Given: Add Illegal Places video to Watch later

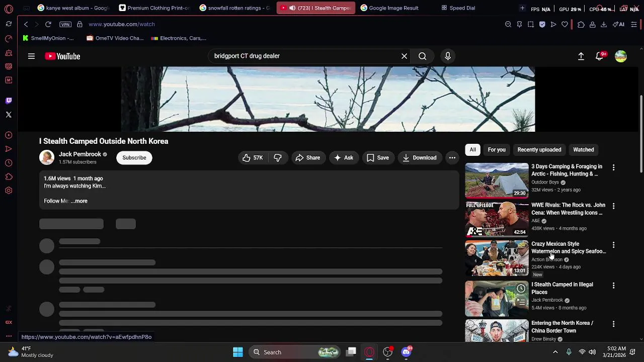Looking at the screenshot, I should (x=521, y=289).
